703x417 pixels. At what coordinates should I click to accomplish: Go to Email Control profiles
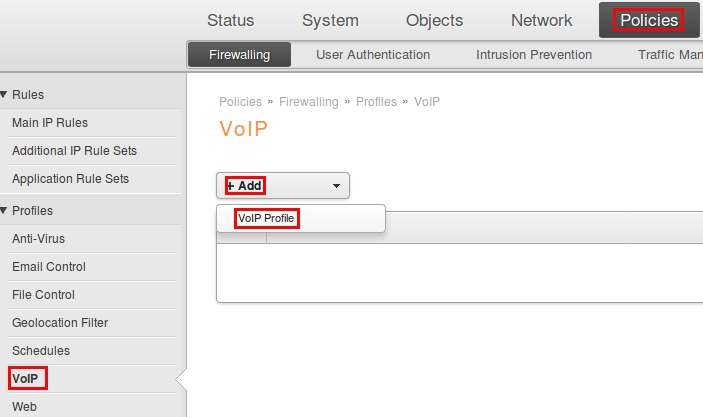49,267
